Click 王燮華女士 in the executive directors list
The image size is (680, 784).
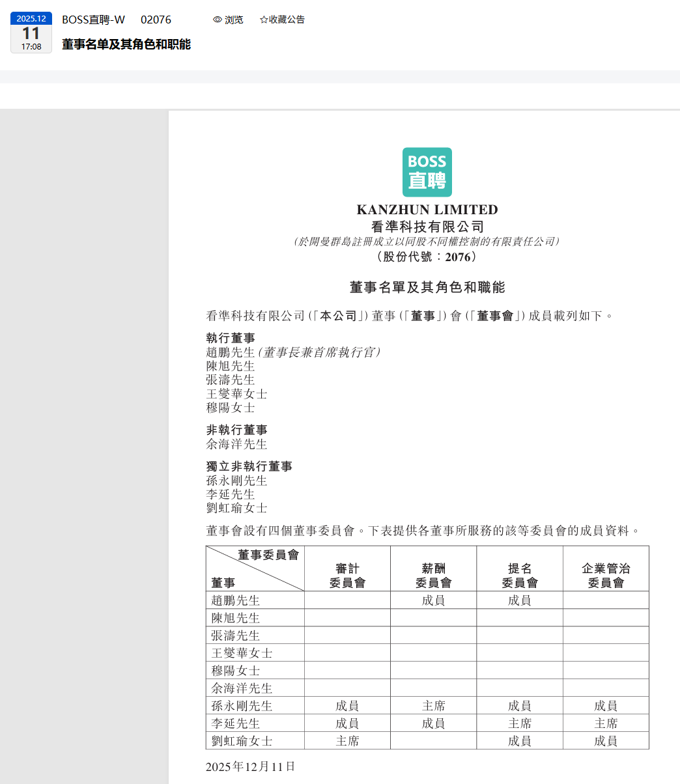coord(236,394)
